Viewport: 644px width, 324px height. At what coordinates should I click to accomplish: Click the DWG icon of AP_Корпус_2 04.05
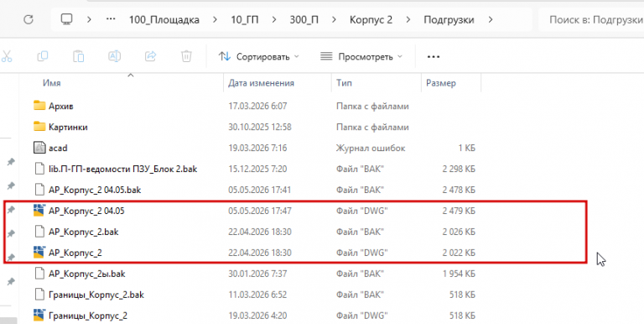[x=39, y=211]
